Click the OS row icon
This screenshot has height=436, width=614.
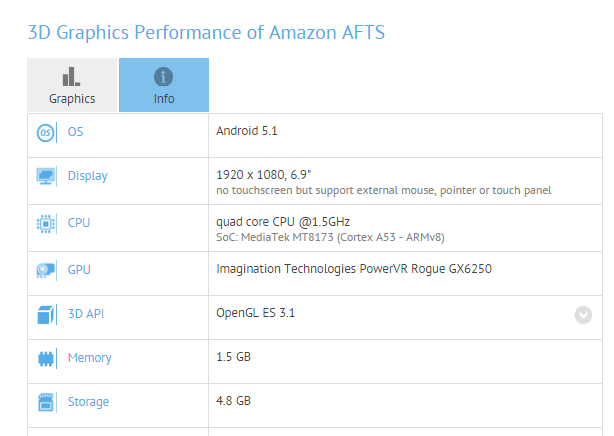[46, 133]
